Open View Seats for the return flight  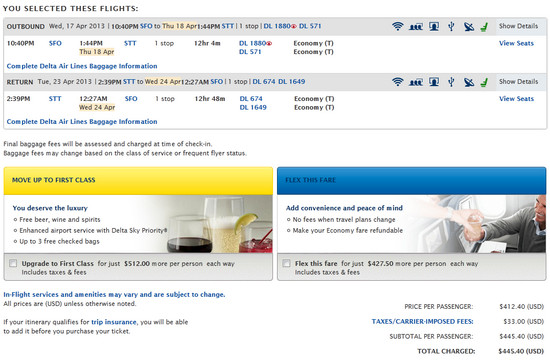516,99
